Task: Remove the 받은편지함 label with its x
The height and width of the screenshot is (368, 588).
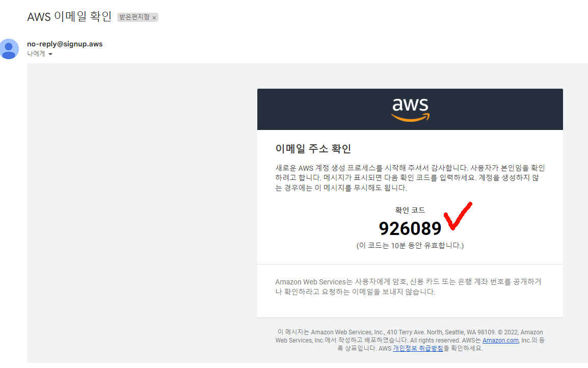Action: (154, 18)
